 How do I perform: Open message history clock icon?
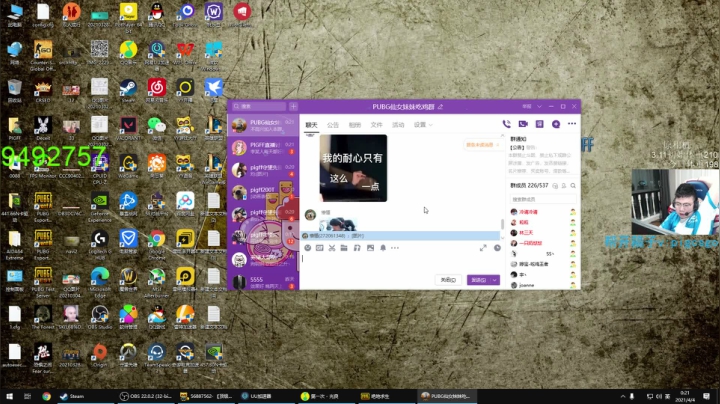497,248
